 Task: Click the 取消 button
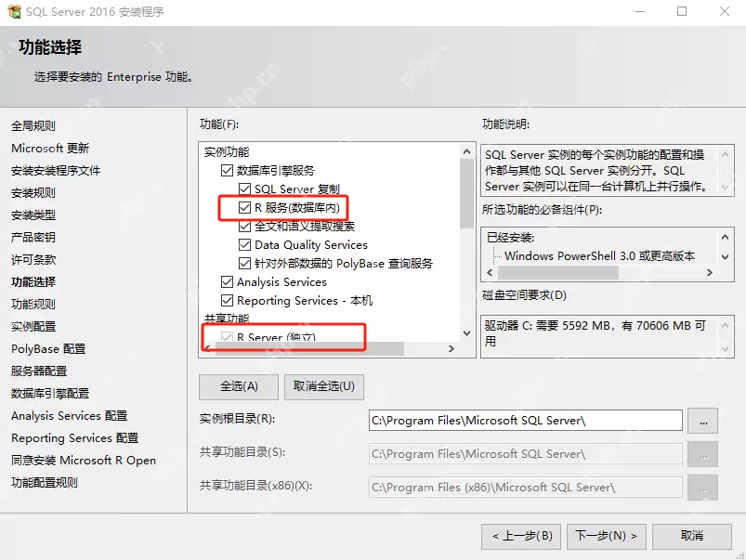[x=691, y=536]
